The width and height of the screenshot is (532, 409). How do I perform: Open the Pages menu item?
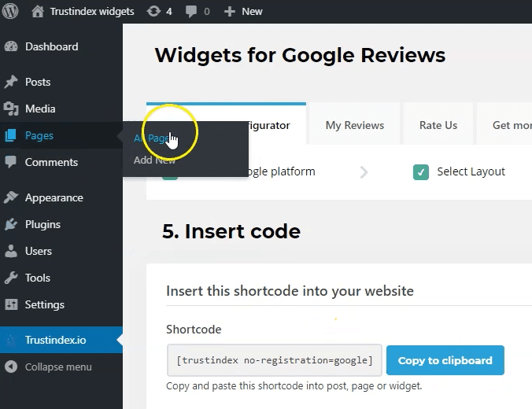pyautogui.click(x=39, y=135)
